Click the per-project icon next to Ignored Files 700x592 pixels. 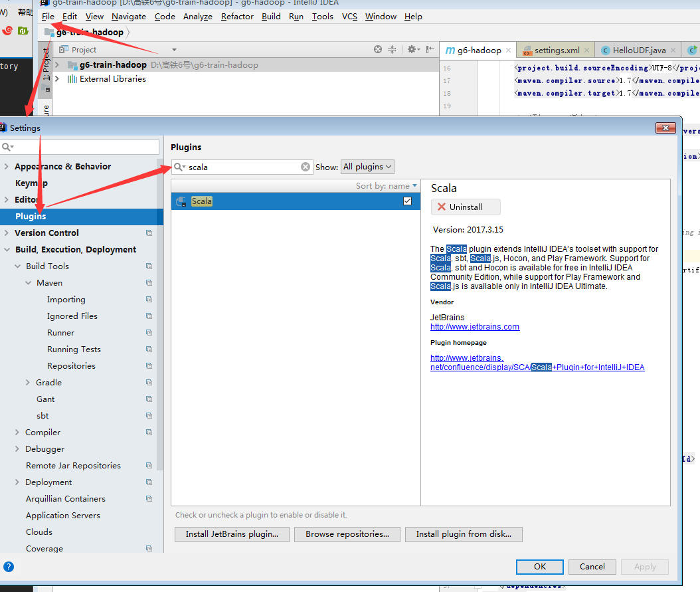point(149,316)
